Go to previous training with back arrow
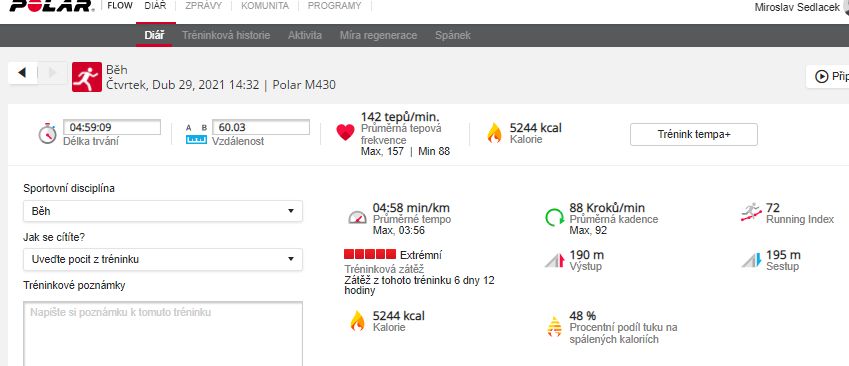 (x=22, y=73)
